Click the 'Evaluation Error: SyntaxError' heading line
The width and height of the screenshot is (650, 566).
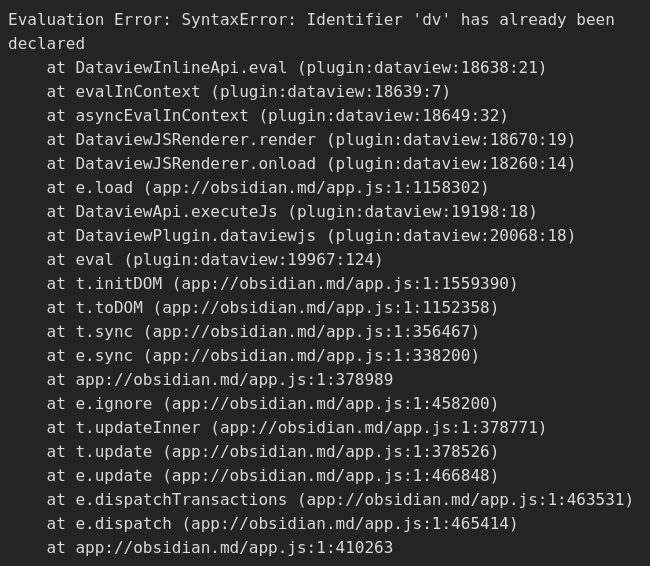point(311,20)
